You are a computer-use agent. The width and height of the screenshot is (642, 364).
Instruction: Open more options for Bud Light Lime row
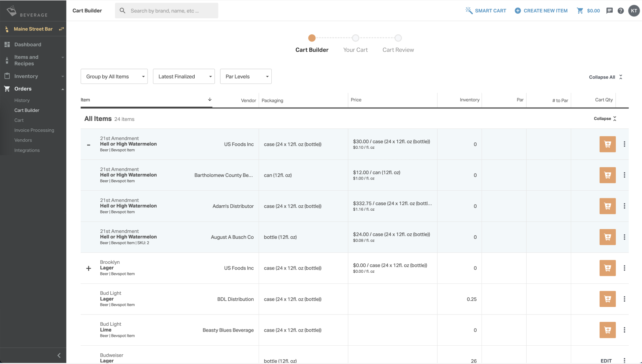624,330
